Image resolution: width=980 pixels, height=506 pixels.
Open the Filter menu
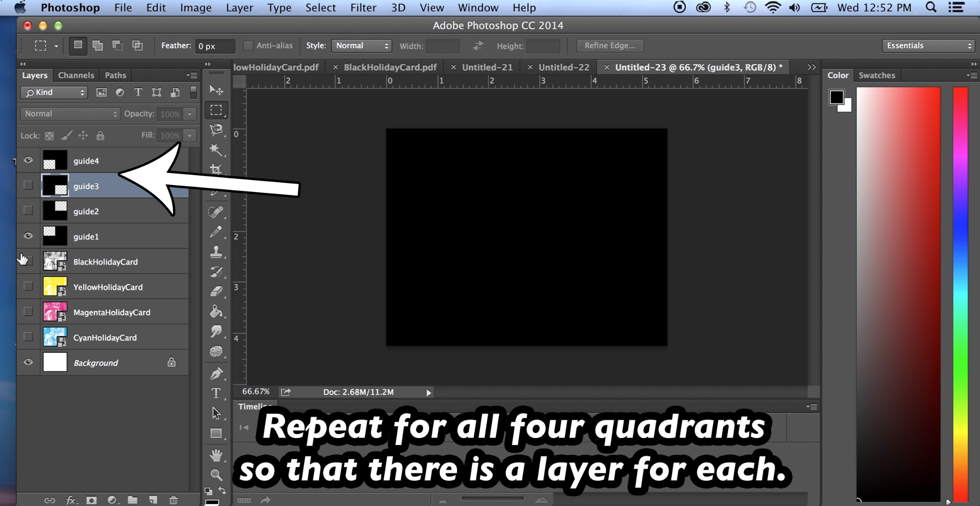click(362, 7)
